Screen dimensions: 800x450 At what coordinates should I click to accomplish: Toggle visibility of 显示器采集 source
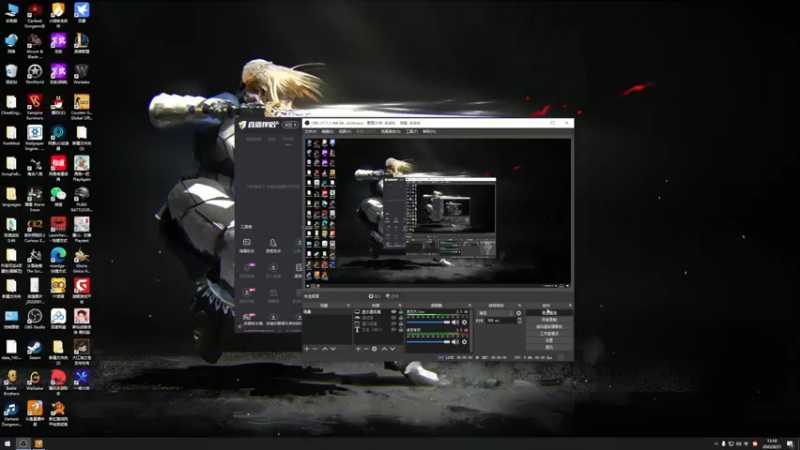pyautogui.click(x=393, y=312)
